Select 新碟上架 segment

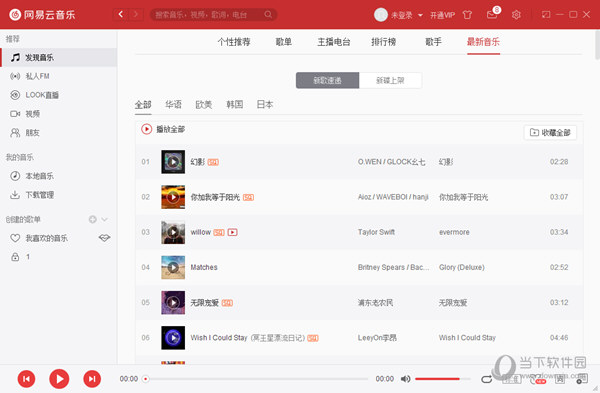pyautogui.click(x=390, y=80)
